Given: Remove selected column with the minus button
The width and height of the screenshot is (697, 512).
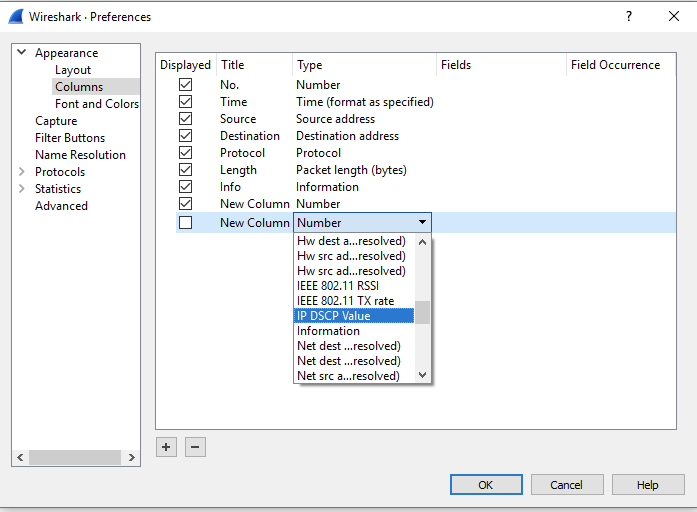Looking at the screenshot, I should tap(195, 447).
